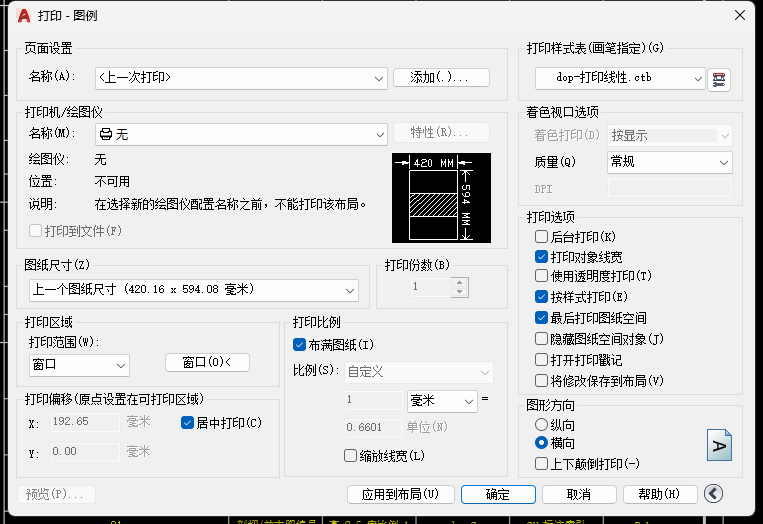Close the 打印 - 图例 dialog
The width and height of the screenshot is (763, 524).
pyautogui.click(x=740, y=15)
